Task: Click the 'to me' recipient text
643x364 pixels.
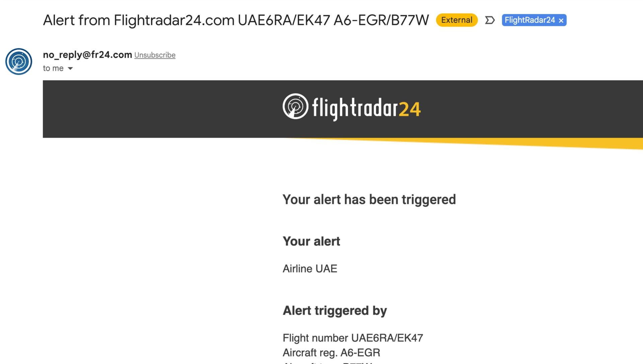Action: click(53, 68)
